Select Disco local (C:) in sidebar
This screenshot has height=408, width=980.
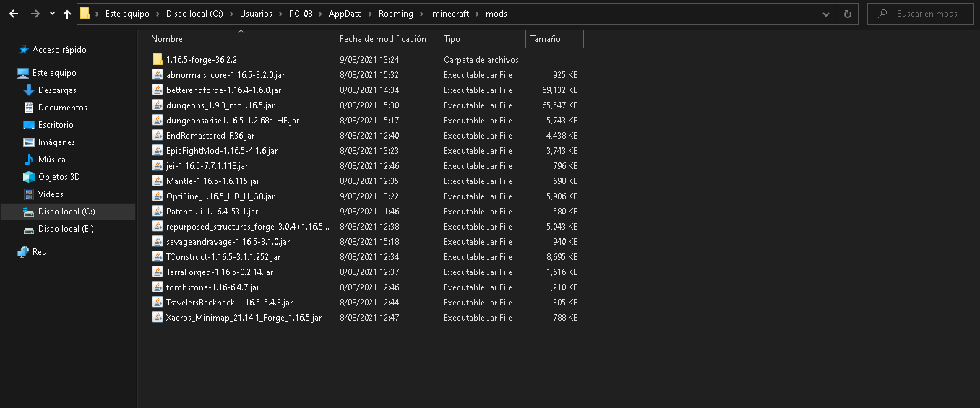(x=68, y=212)
